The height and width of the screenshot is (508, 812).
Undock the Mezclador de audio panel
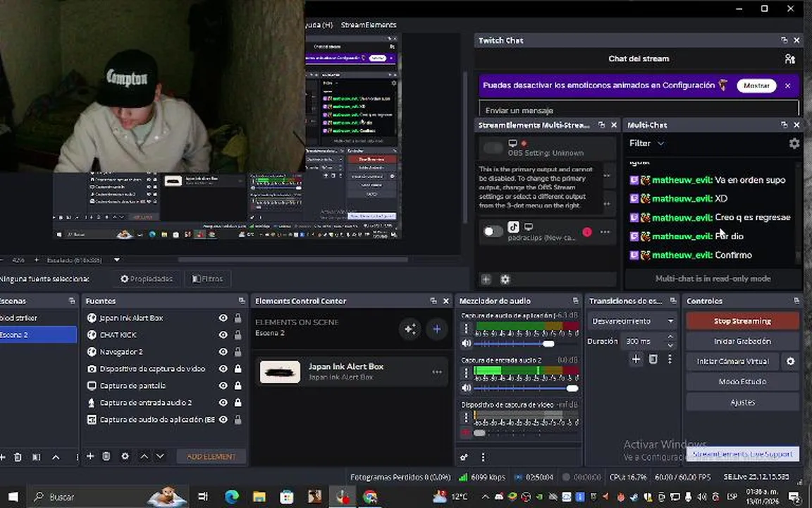point(575,301)
